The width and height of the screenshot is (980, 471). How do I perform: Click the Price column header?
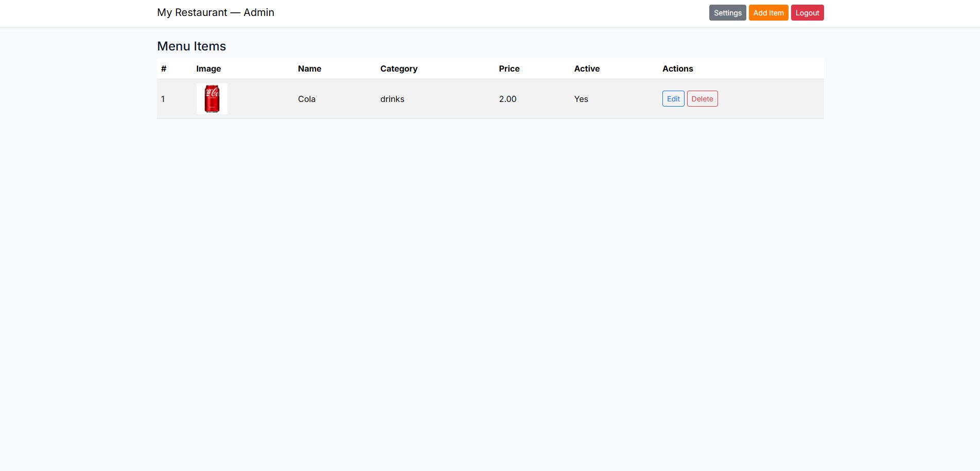(509, 68)
